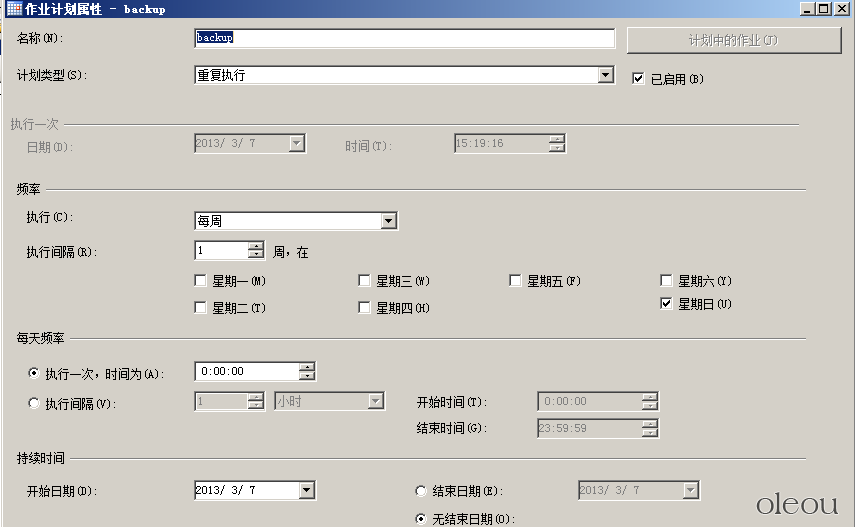The width and height of the screenshot is (855, 527).
Task: Open the 计划类型 dropdown
Action: 605,75
